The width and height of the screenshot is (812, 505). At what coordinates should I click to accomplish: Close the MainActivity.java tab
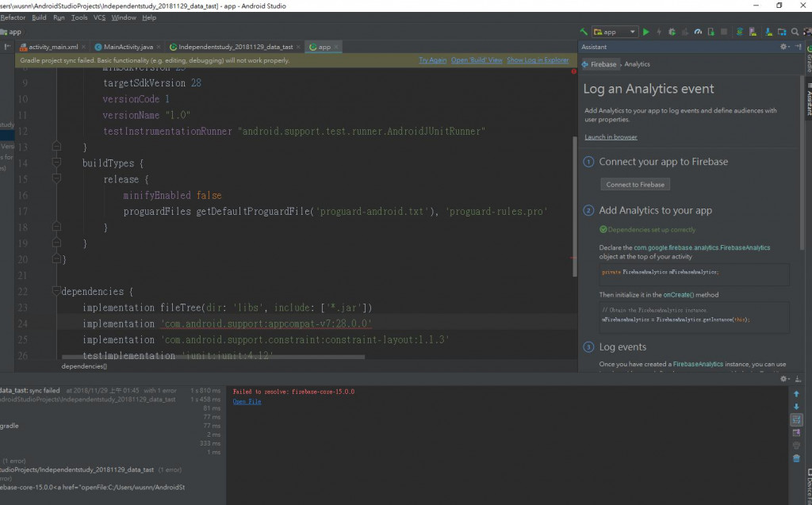(x=159, y=47)
